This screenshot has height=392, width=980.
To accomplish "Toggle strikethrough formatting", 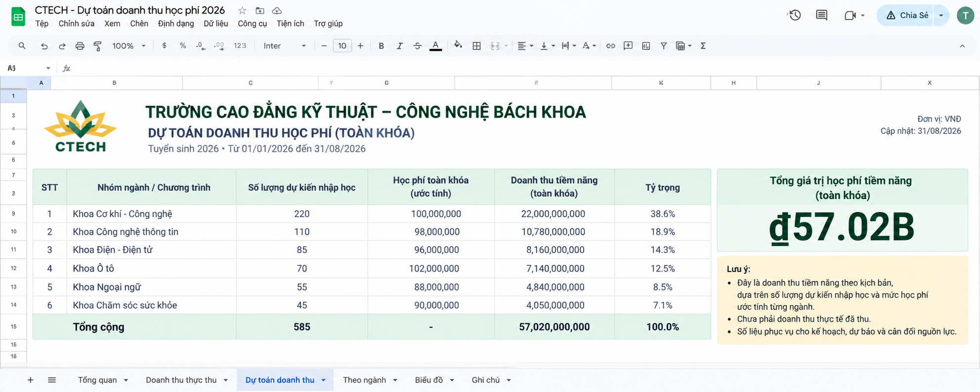I will (417, 46).
